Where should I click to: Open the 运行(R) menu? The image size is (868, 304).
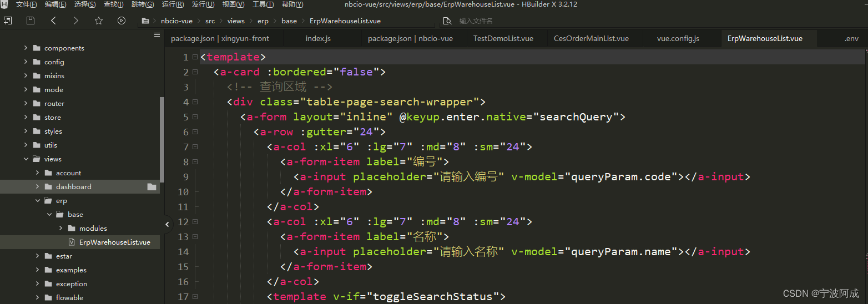coord(173,4)
